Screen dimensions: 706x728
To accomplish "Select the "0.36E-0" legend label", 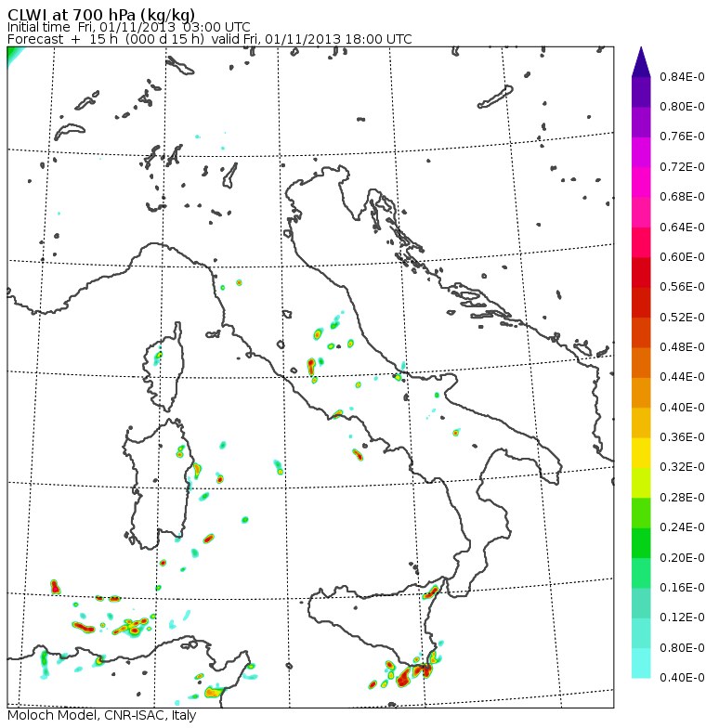I will [x=682, y=436].
